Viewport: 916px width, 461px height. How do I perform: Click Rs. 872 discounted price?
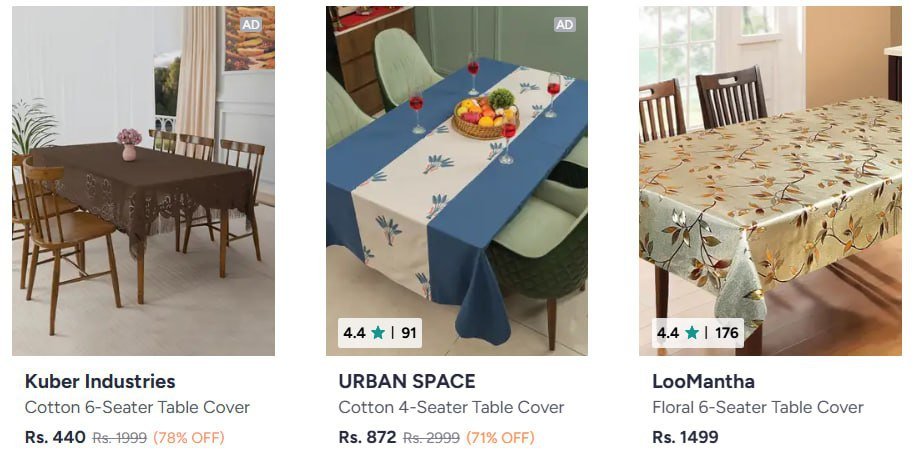[x=368, y=438]
